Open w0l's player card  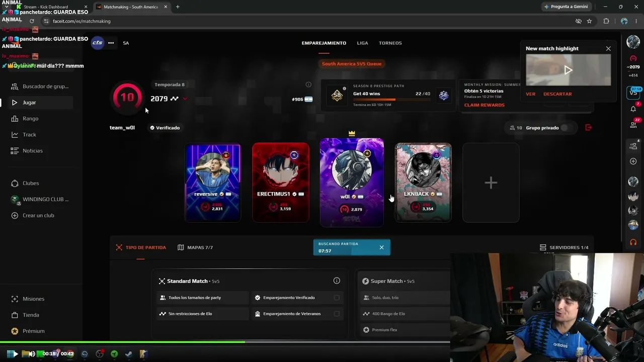[x=352, y=183]
